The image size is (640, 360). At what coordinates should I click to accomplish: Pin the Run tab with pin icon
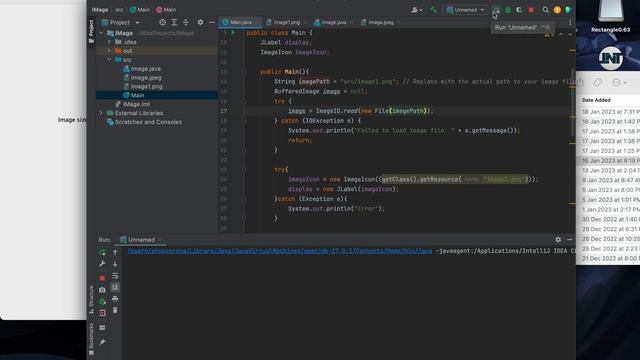(102, 342)
